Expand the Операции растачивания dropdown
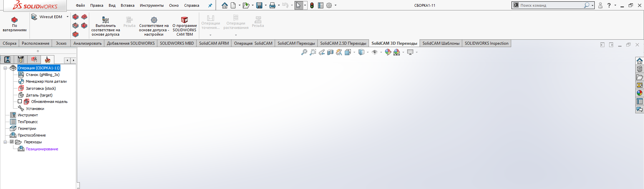Screen dimensions: 644x189 (x=236, y=35)
